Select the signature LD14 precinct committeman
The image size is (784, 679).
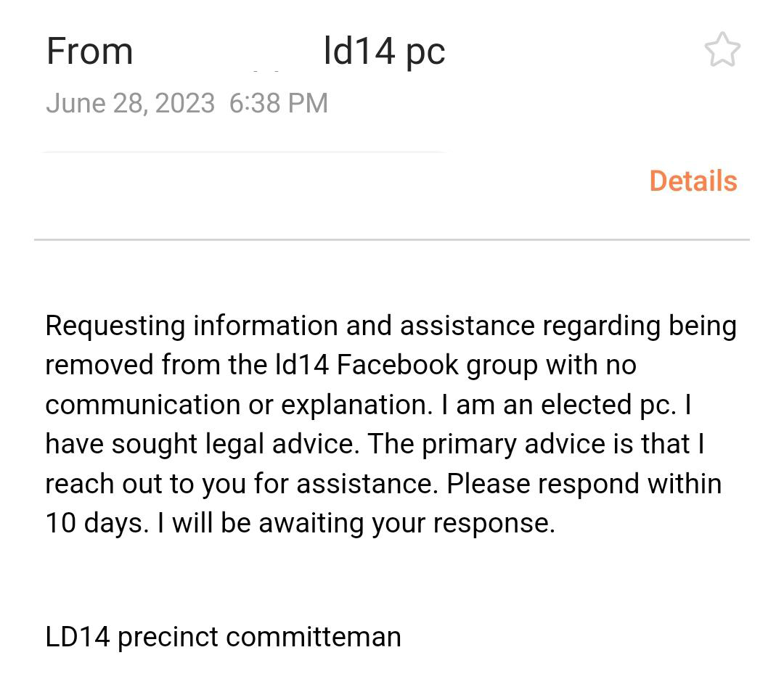223,638
